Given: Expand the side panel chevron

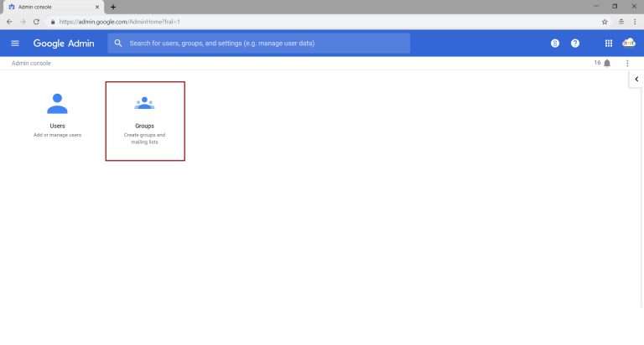Looking at the screenshot, I should tap(636, 80).
